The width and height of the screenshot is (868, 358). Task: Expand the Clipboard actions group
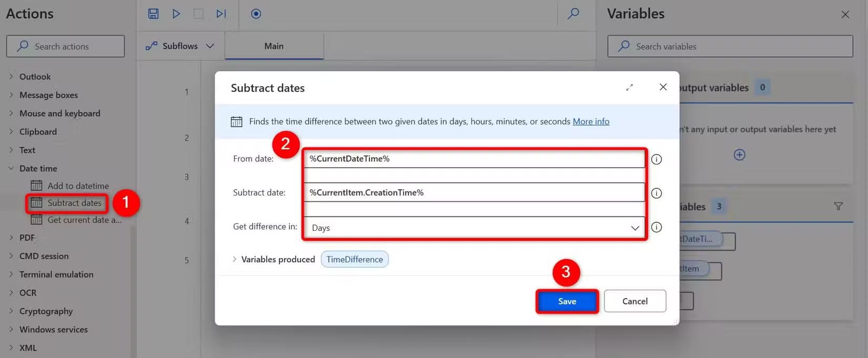11,131
